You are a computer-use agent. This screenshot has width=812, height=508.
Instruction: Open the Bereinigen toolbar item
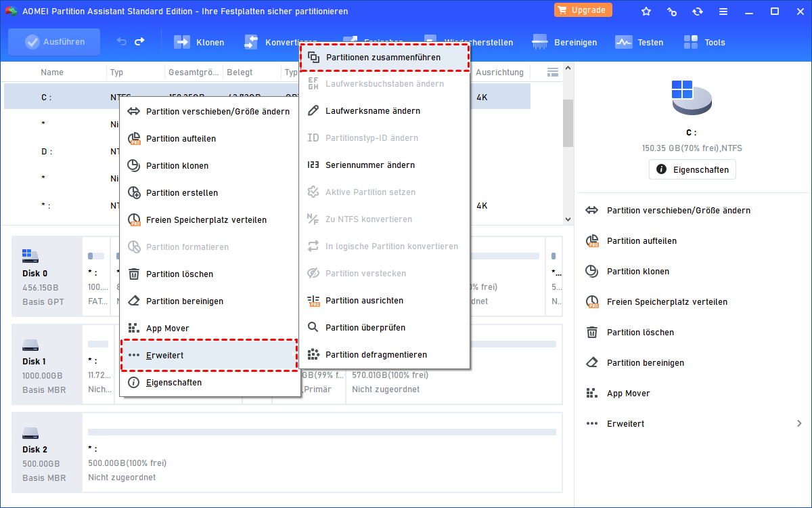565,42
